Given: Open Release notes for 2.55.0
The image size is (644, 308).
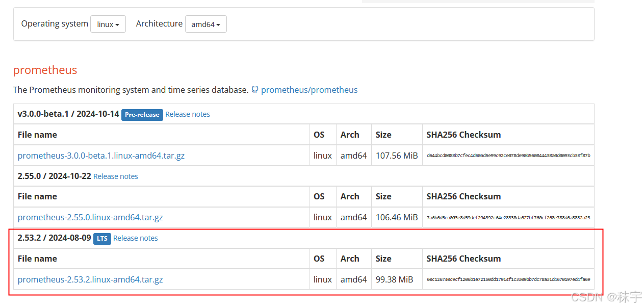Looking at the screenshot, I should 116,176.
